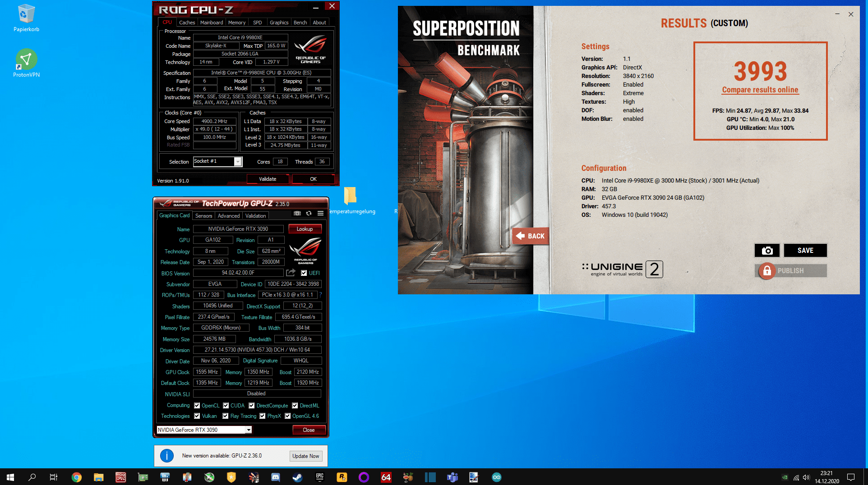868x485 pixels.
Task: Open the Windows Start menu
Action: [x=10, y=477]
